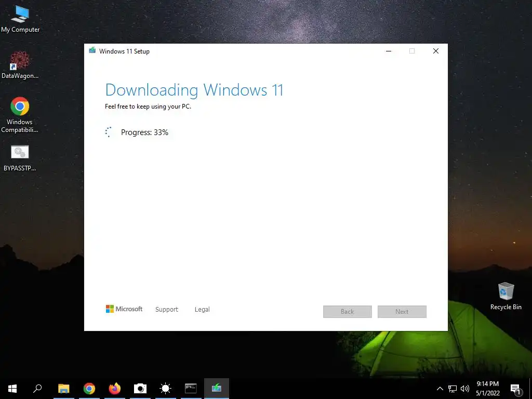This screenshot has width=532, height=399.
Task: Click the Downloading Windows 11 heading
Action: (194, 90)
